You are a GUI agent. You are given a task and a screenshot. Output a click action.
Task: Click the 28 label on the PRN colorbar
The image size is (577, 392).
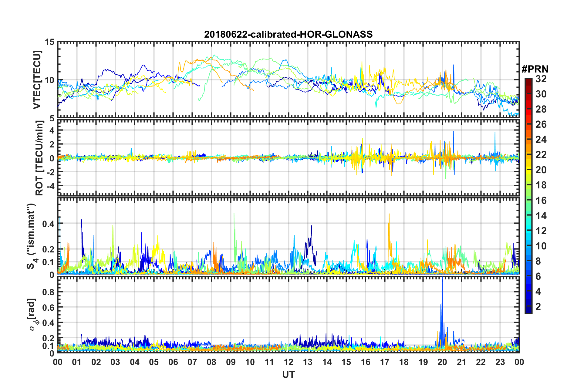point(541,109)
